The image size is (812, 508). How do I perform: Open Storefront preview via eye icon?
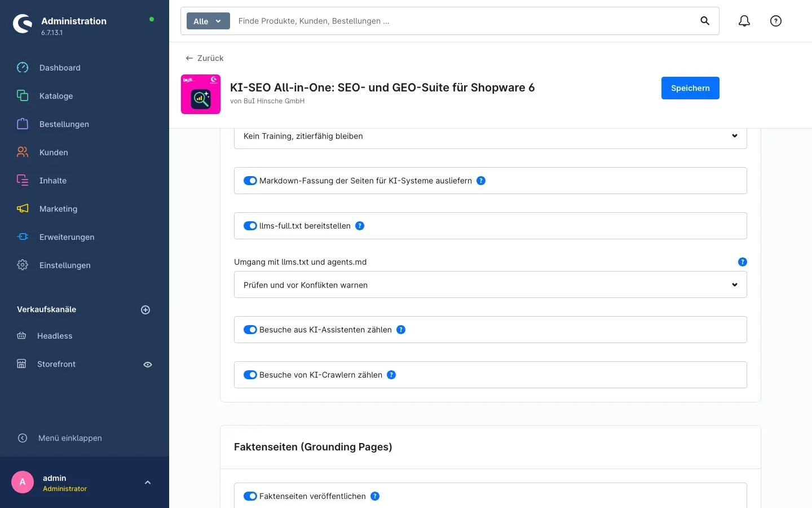(148, 365)
